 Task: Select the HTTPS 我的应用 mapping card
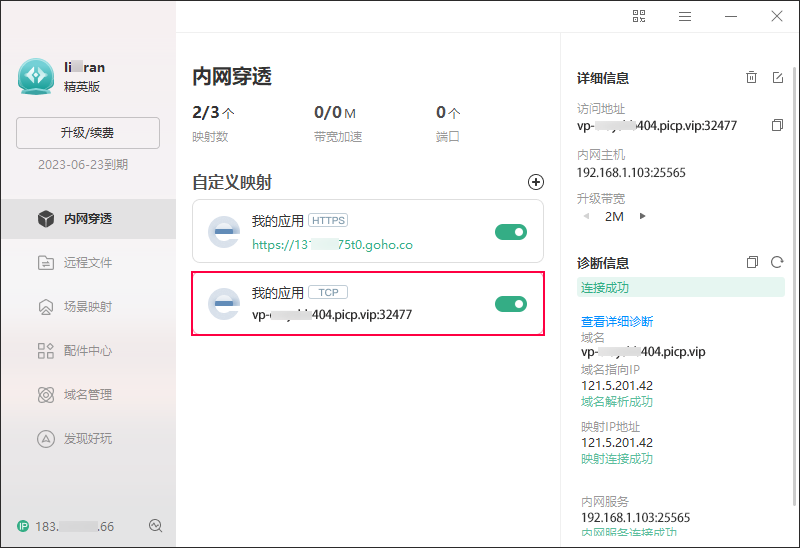coord(368,231)
